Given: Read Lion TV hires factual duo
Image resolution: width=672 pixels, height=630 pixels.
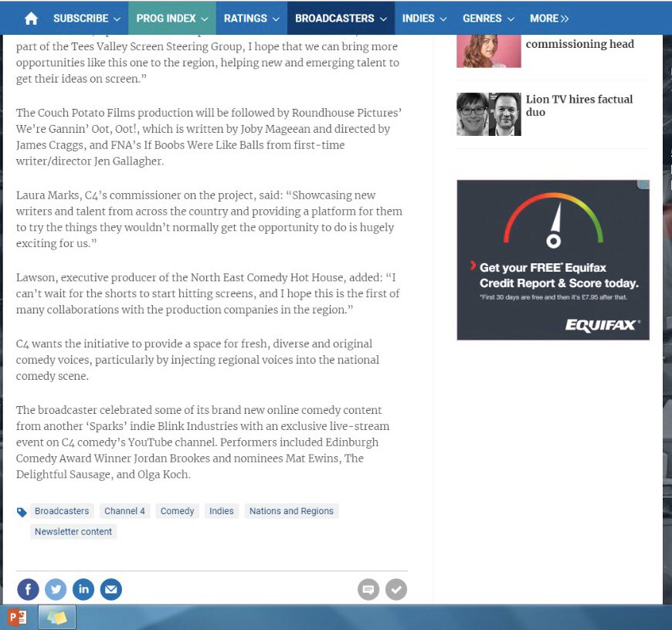Looking at the screenshot, I should [x=579, y=106].
